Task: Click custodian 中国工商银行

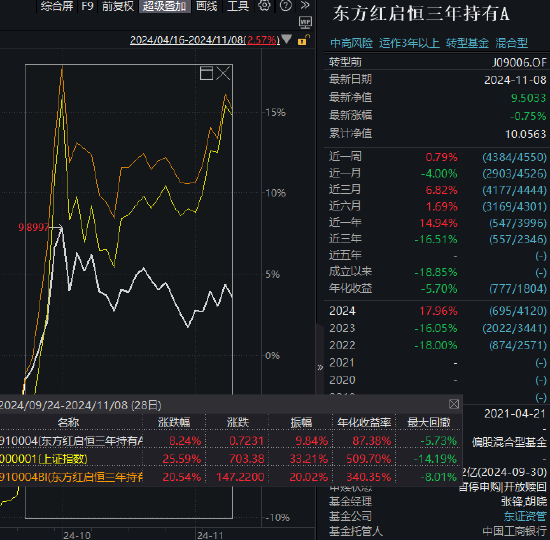Action: [514, 531]
